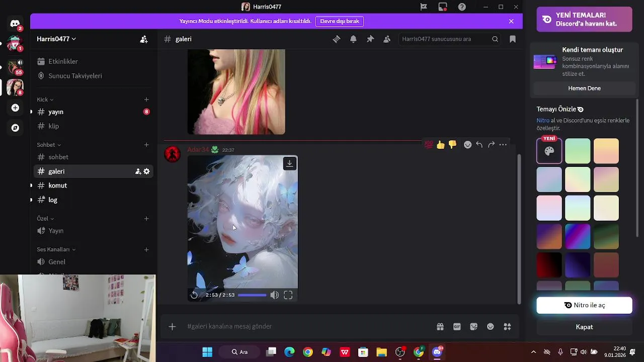Enter video fullscreen mode
This screenshot has width=644, height=362.
pyautogui.click(x=288, y=295)
